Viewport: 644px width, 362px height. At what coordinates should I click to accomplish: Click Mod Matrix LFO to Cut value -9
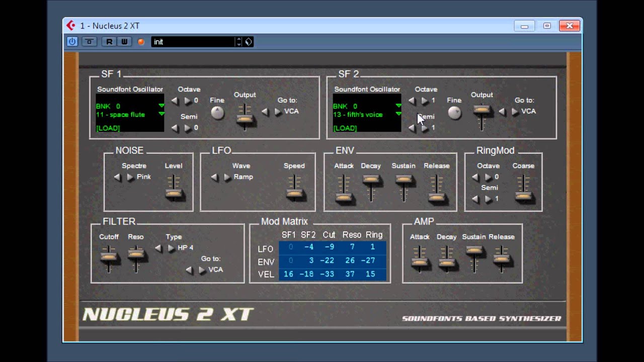[329, 247]
